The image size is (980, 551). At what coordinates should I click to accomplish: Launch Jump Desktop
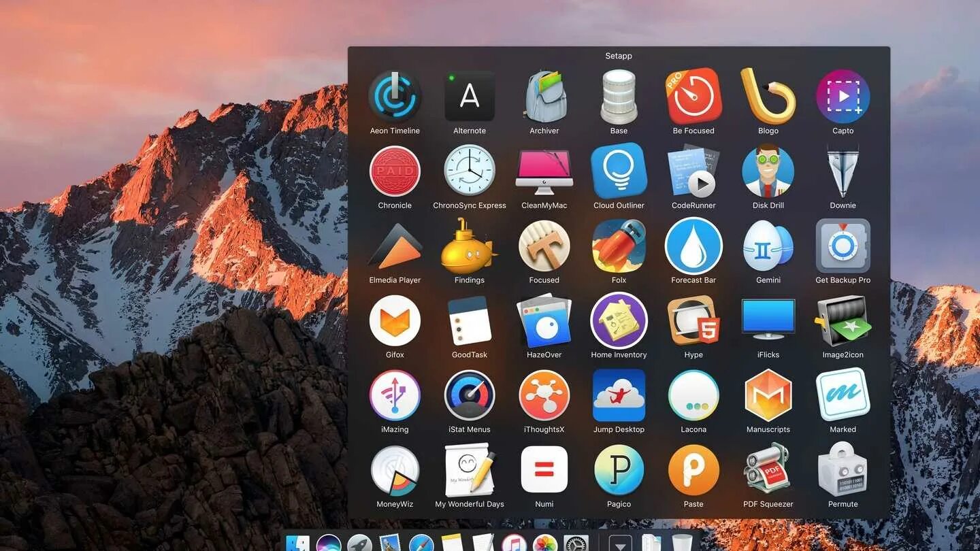pos(619,396)
